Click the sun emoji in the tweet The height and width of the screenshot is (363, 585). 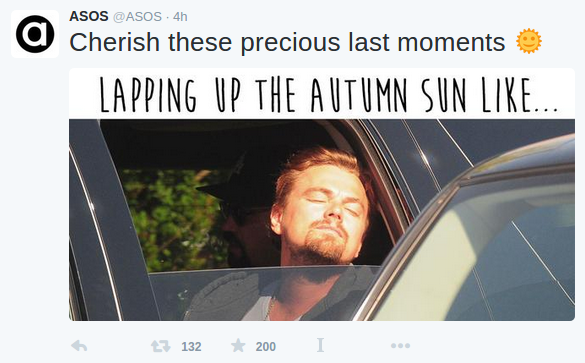(529, 41)
